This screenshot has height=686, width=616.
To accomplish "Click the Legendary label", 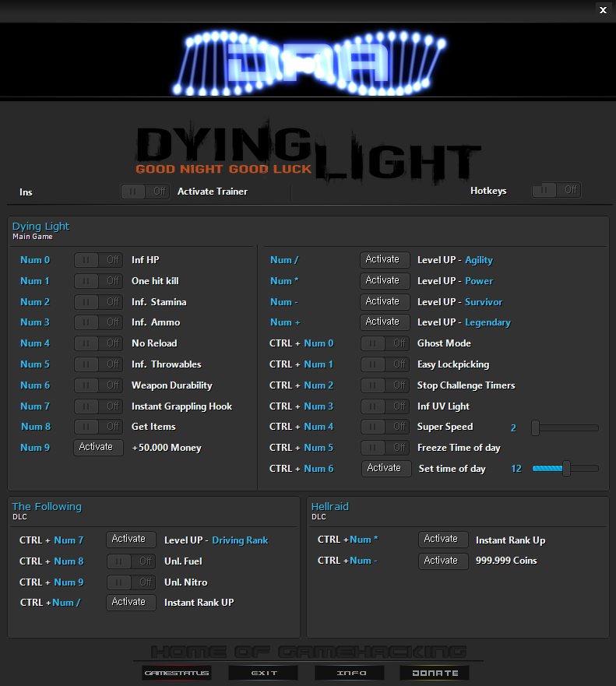I will coord(488,322).
